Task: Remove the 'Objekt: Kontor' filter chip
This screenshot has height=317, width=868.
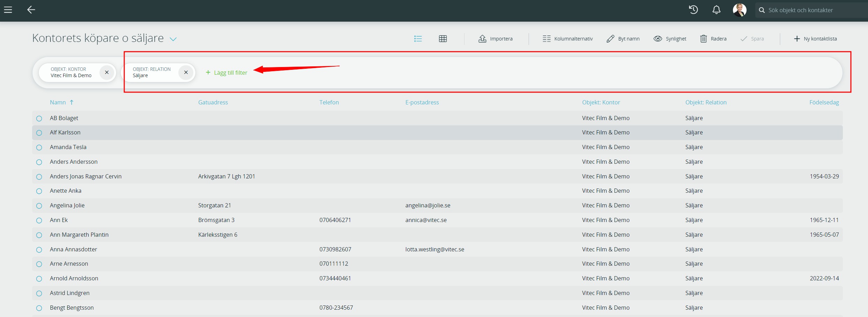Action: click(x=107, y=72)
